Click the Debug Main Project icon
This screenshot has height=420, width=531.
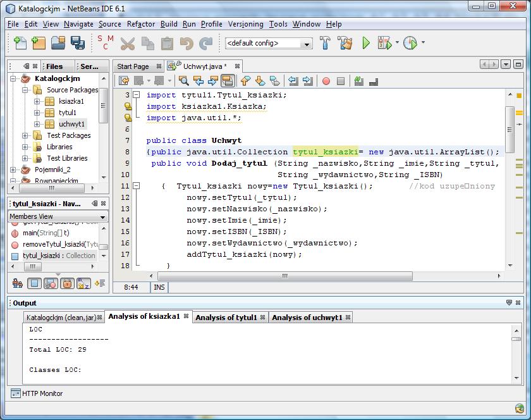384,43
